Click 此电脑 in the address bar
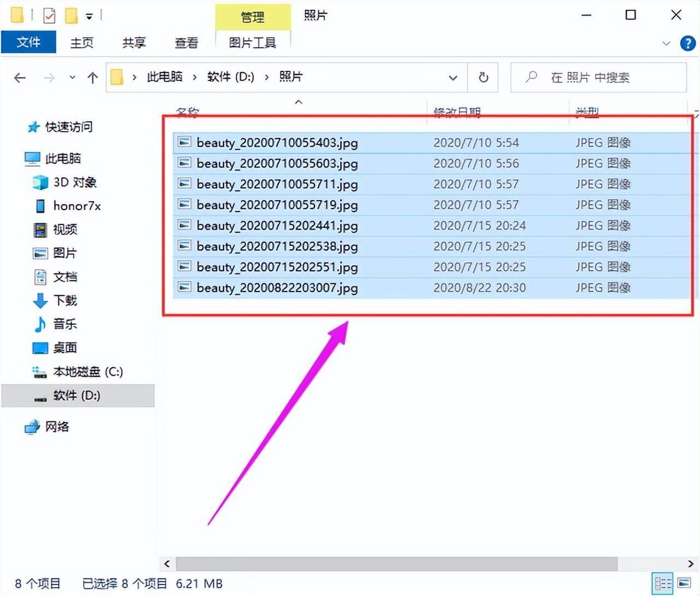The image size is (700, 596). pos(165,77)
